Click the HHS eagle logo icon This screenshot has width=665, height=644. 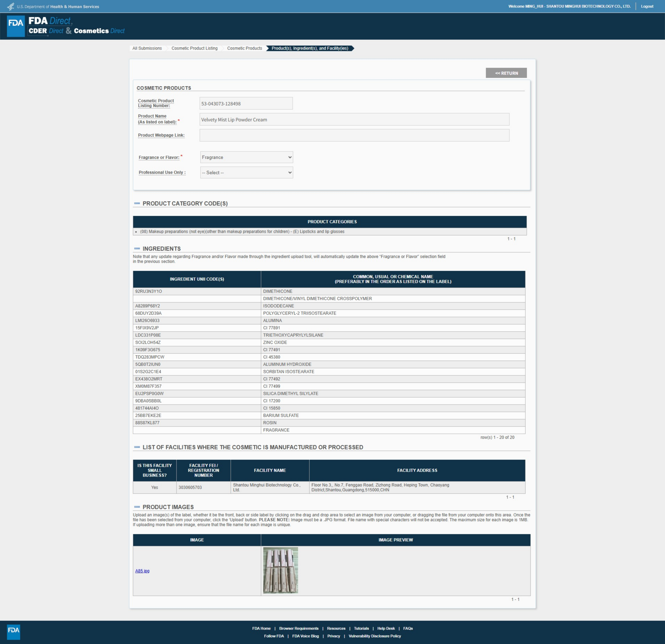pyautogui.click(x=11, y=6)
